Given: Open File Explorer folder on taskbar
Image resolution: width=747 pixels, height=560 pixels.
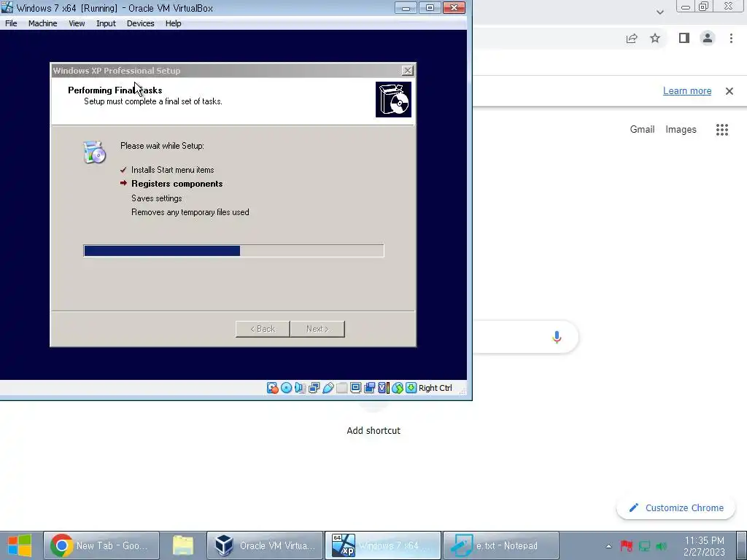Looking at the screenshot, I should 183,545.
